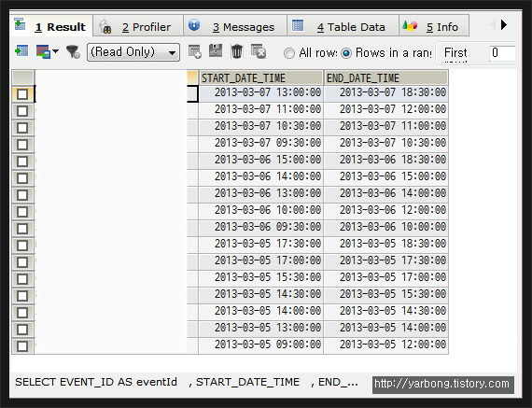Select cell START_DATE_TIME 2013-03-05 13:00:00
532x408 pixels.
click(260, 329)
